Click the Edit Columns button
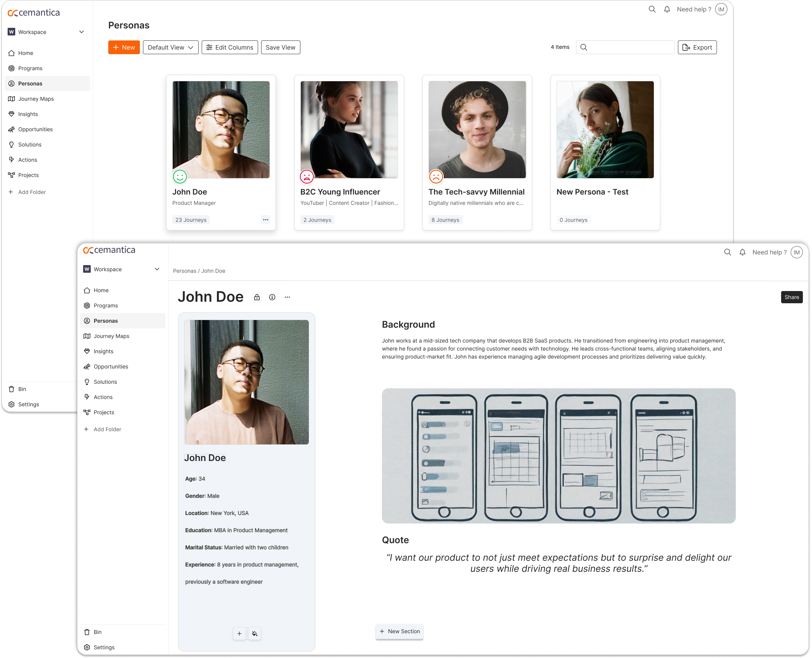 point(229,47)
